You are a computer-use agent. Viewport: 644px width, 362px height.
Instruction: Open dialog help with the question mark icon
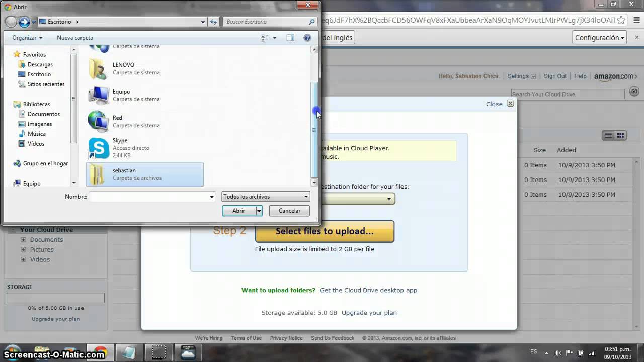(307, 38)
